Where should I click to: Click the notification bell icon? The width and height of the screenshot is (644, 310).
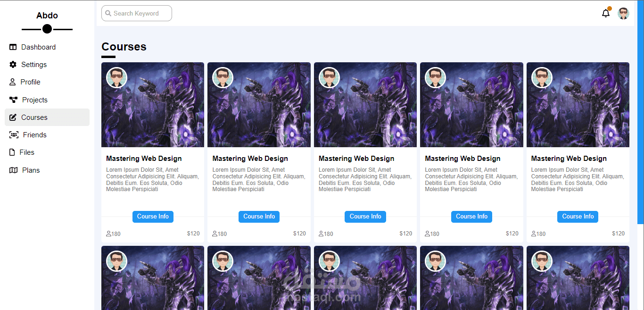pos(606,13)
